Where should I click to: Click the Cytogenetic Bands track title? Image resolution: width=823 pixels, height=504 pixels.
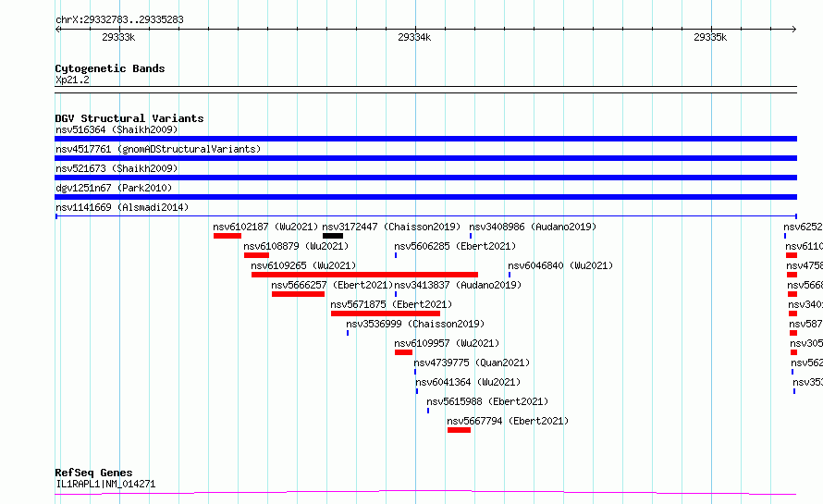click(x=110, y=68)
